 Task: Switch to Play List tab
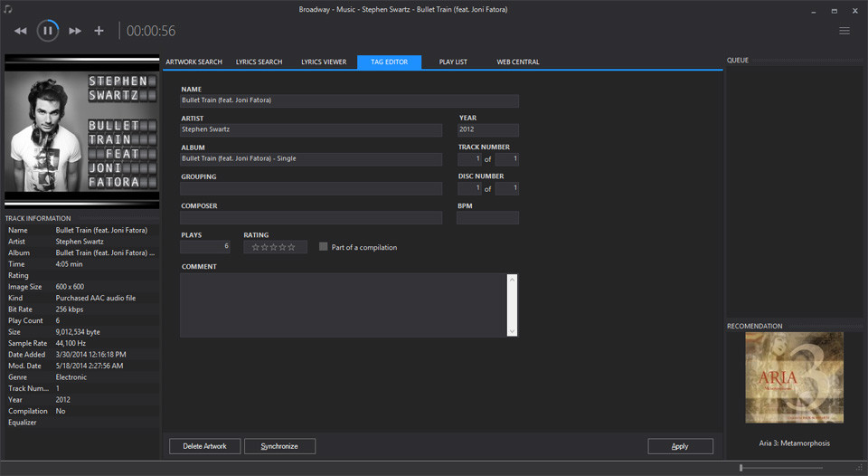click(x=453, y=62)
